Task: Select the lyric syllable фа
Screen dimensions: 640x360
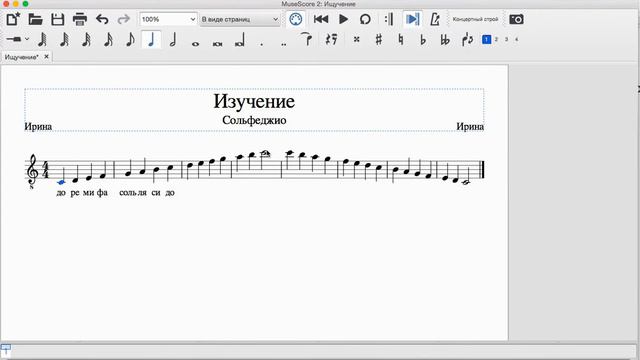Action: coord(102,193)
